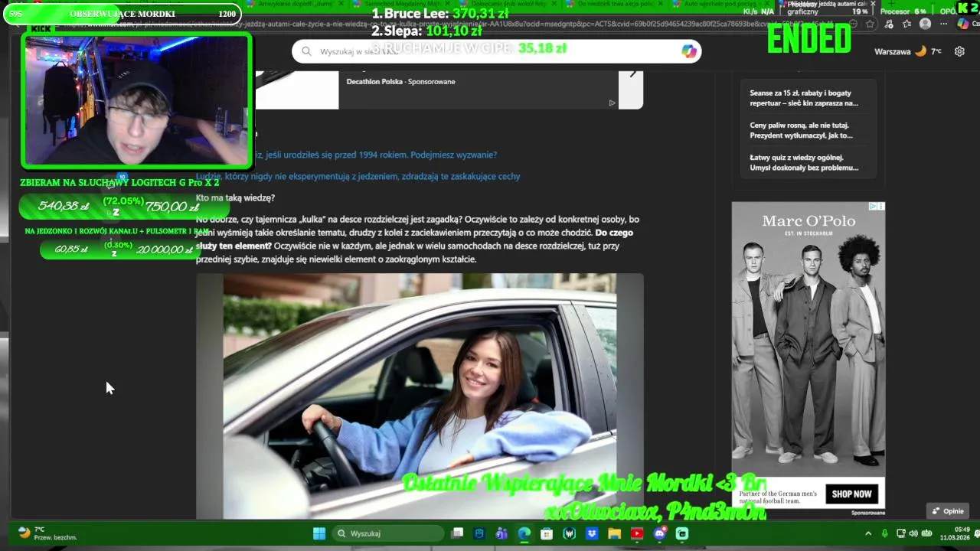Switch to the 'Auto wjechało pod pociąg' tab
The width and height of the screenshot is (980, 551).
[720, 5]
